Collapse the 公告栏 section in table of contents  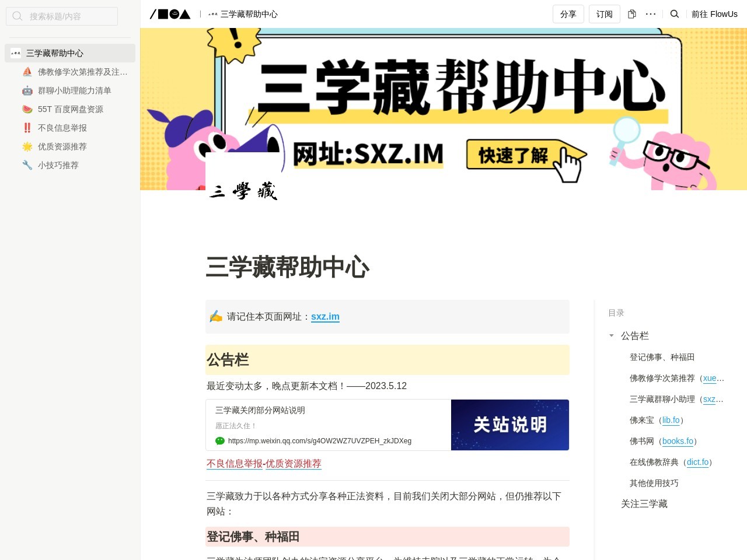pyautogui.click(x=611, y=335)
